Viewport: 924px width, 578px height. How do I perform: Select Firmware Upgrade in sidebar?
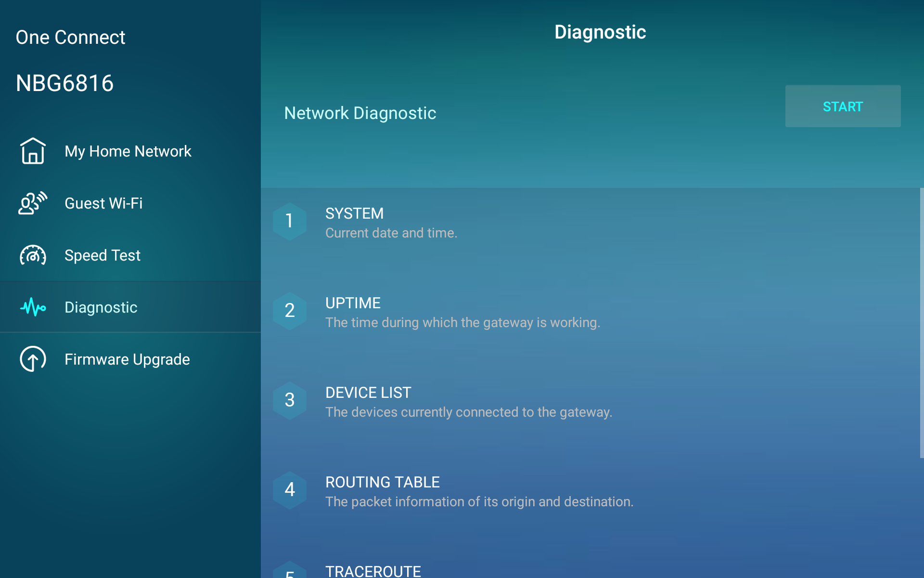(127, 359)
